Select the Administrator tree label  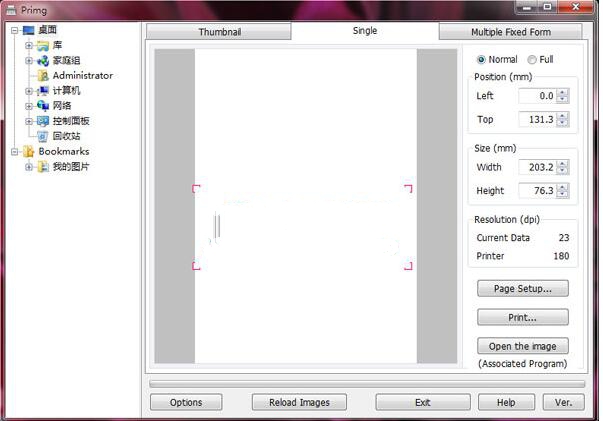pos(83,76)
